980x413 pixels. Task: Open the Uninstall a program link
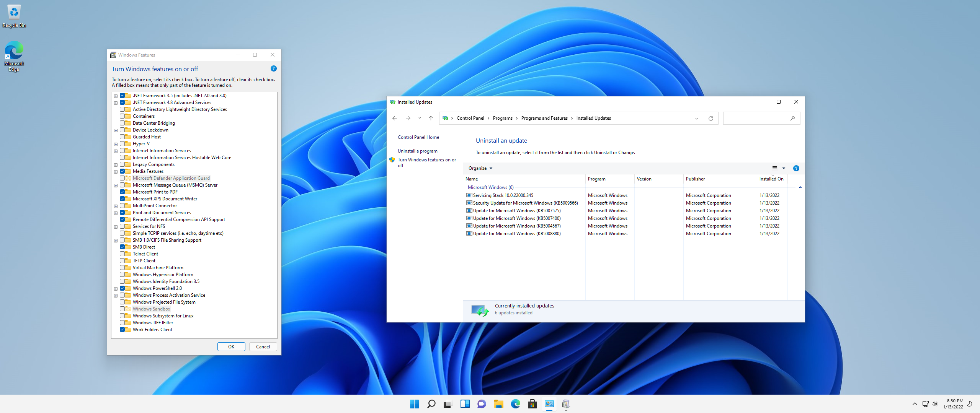pos(417,151)
